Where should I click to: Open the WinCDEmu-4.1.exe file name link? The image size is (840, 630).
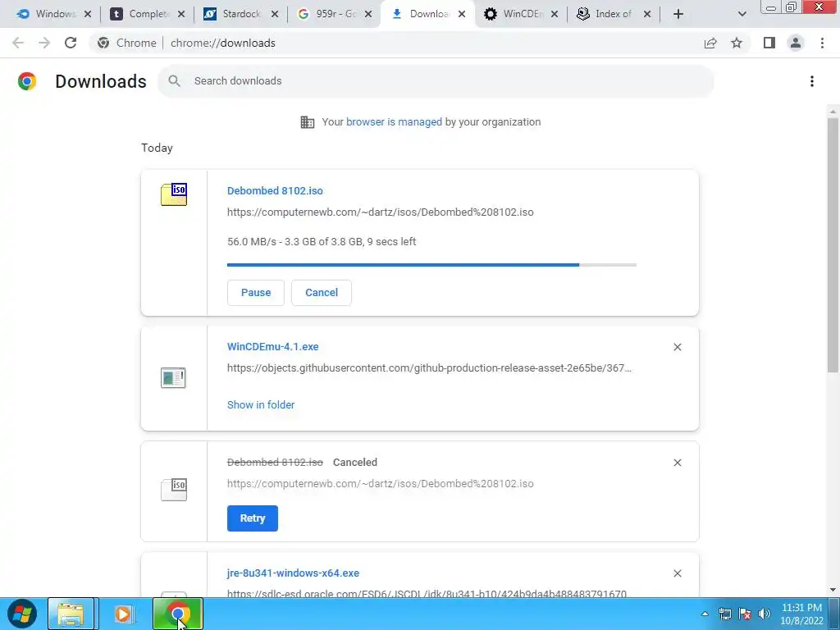pyautogui.click(x=272, y=347)
